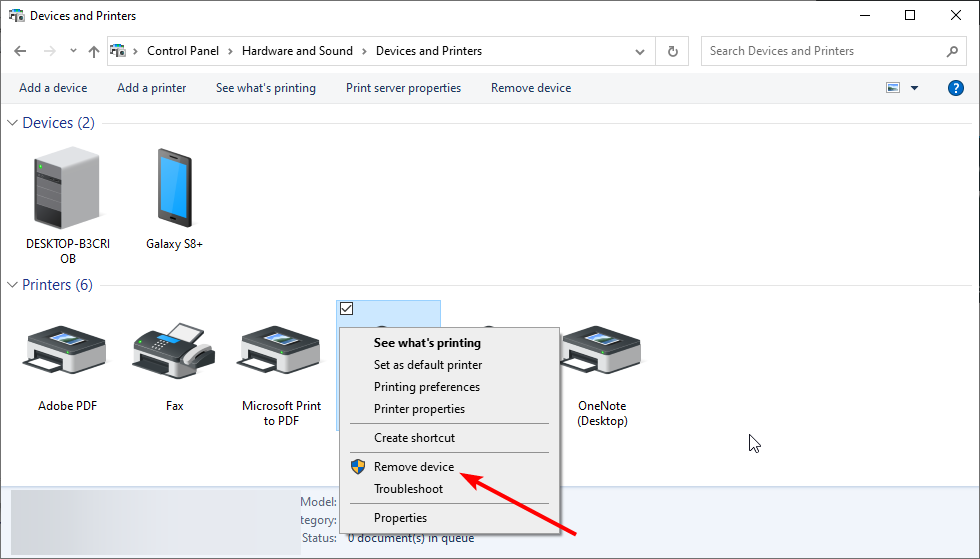Screen dimensions: 980x559
Task: Click the refresh button in address bar
Action: point(672,51)
